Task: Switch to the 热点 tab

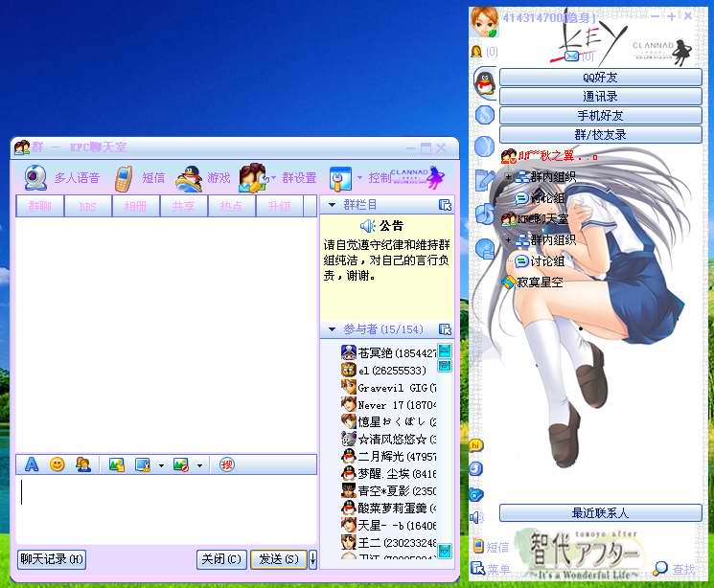Action: click(232, 206)
